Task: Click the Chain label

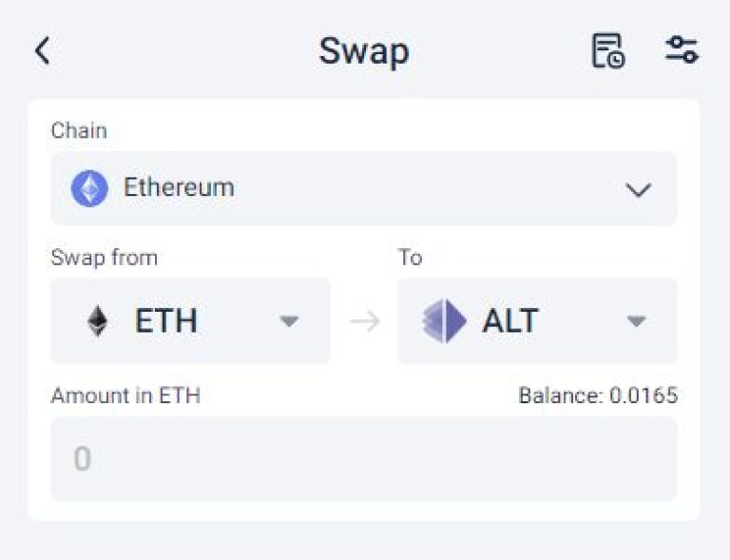Action: [x=79, y=130]
